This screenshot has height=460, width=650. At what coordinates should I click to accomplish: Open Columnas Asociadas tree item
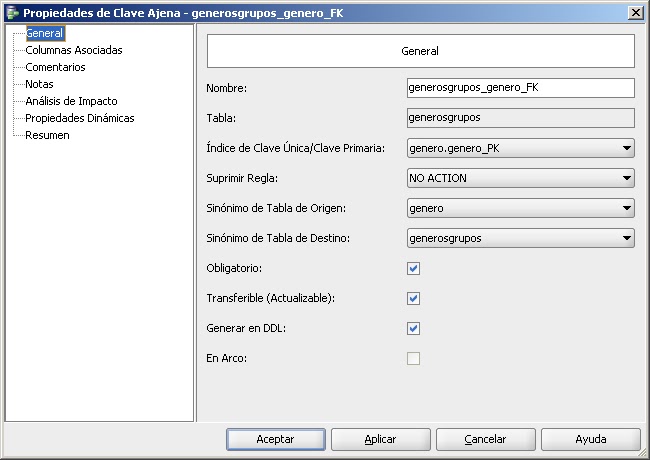pyautogui.click(x=74, y=50)
